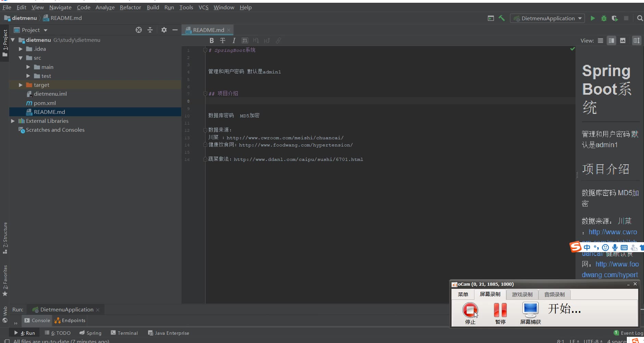Open the DietmenuApplication run configuration dropdown
644x343 pixels.
(x=548, y=18)
